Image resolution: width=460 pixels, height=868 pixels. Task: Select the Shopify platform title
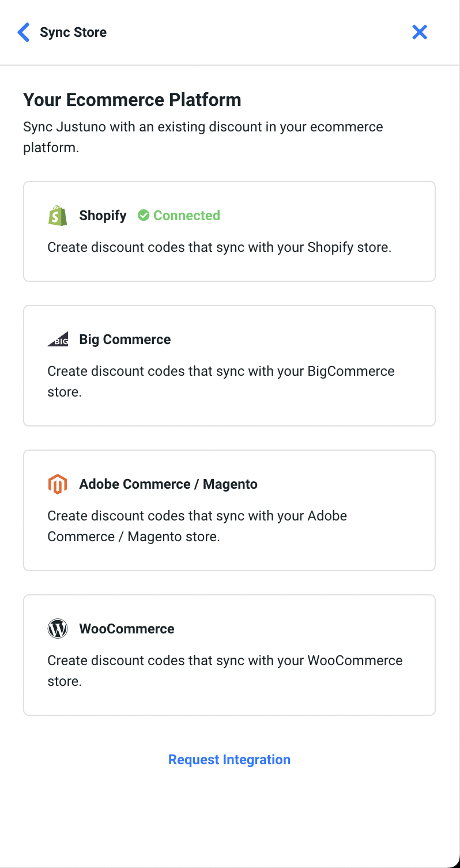[103, 216]
